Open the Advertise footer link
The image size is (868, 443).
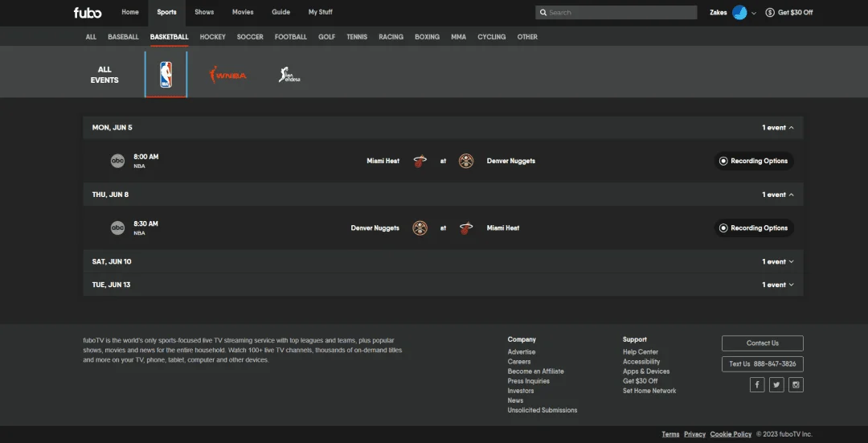click(x=522, y=352)
